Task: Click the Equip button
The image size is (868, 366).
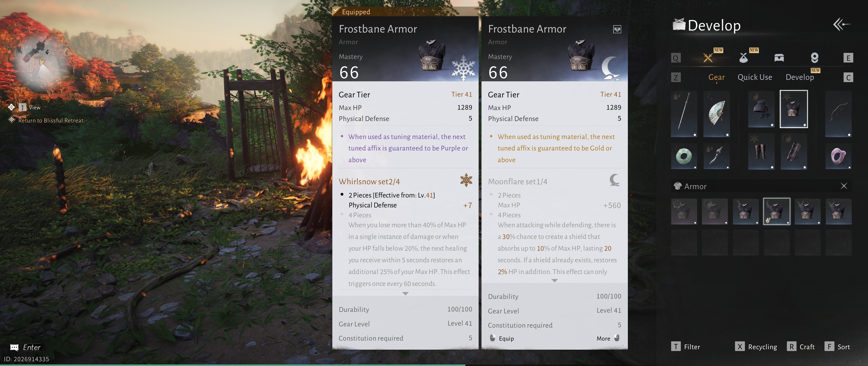Action: (x=502, y=338)
